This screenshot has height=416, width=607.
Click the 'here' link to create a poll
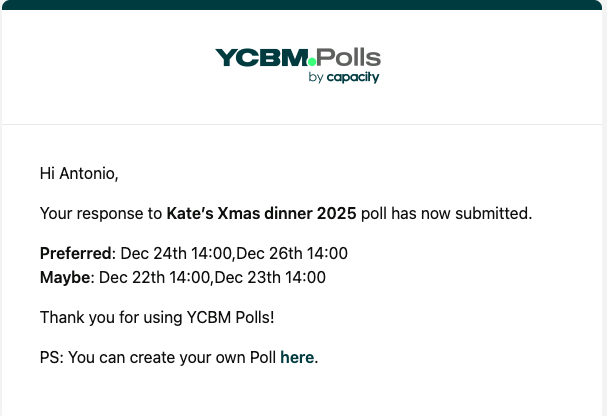(x=297, y=357)
